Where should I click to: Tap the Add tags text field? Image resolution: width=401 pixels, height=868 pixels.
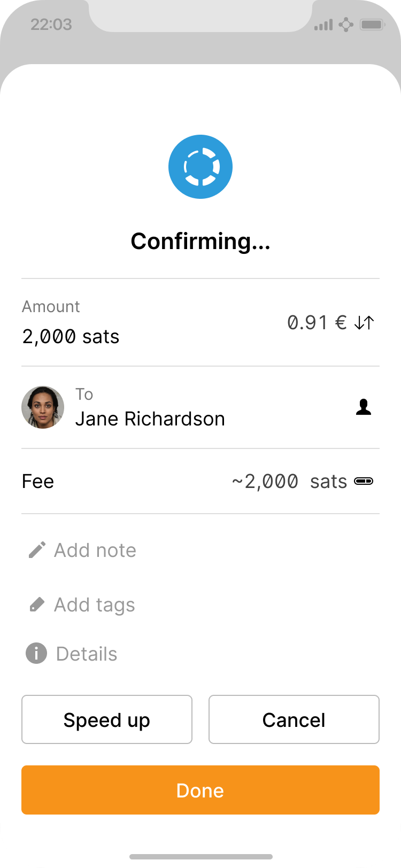95,604
